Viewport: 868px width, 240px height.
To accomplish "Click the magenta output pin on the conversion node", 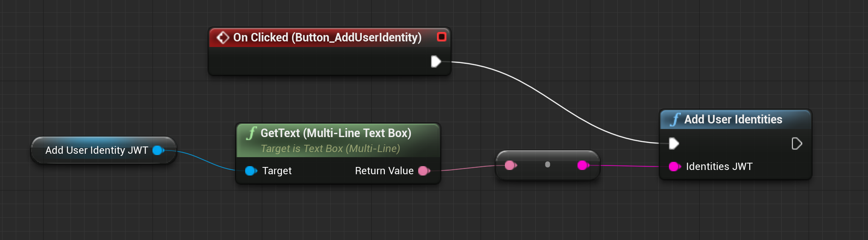I will (x=583, y=165).
